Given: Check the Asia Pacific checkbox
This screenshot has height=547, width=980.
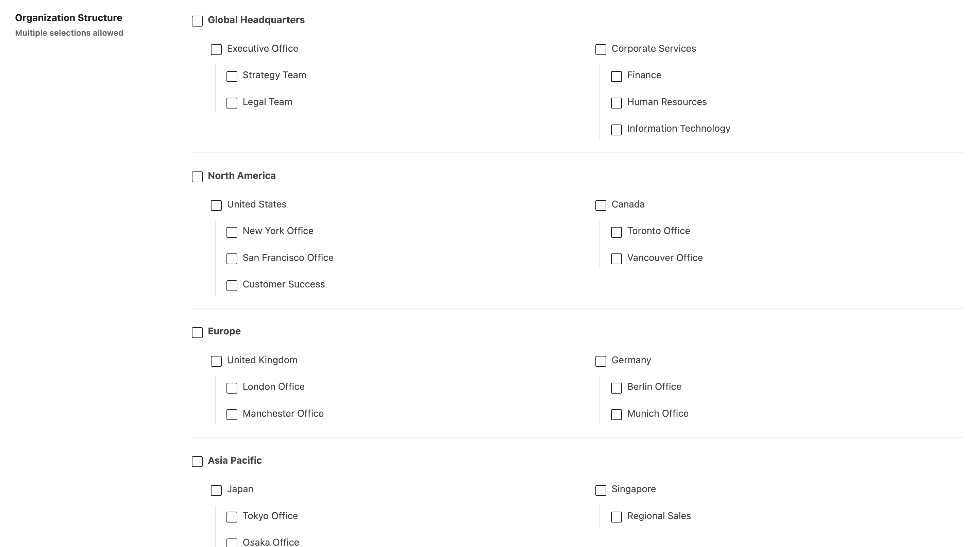Looking at the screenshot, I should (x=197, y=461).
